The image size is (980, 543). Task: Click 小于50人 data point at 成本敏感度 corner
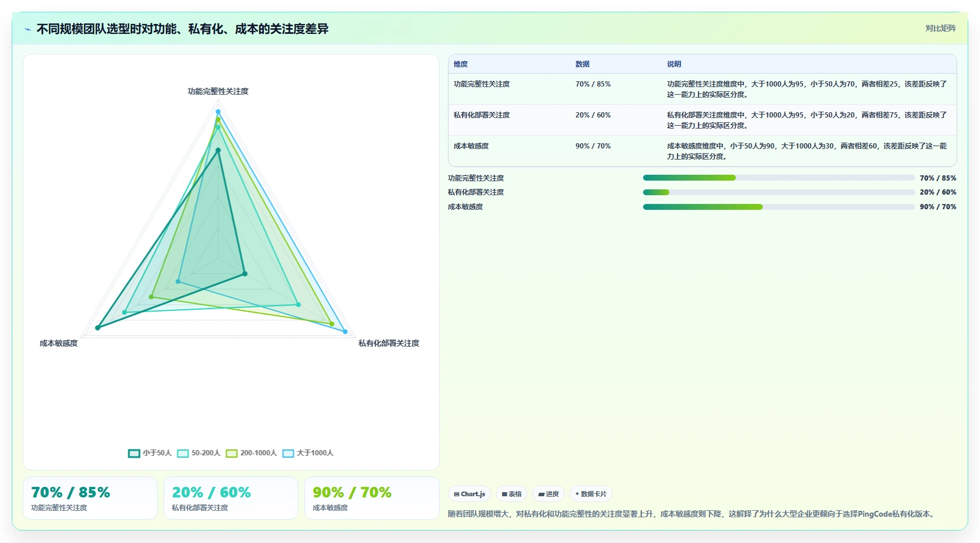pyautogui.click(x=98, y=328)
